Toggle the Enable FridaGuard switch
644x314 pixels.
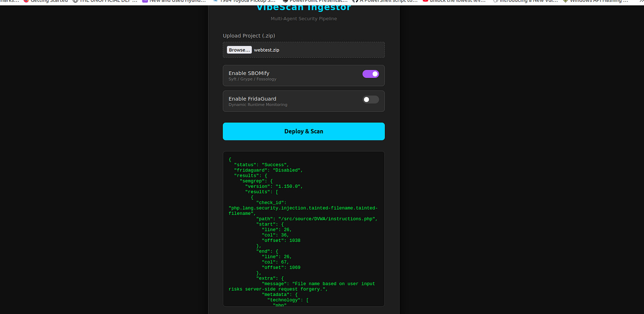click(371, 100)
